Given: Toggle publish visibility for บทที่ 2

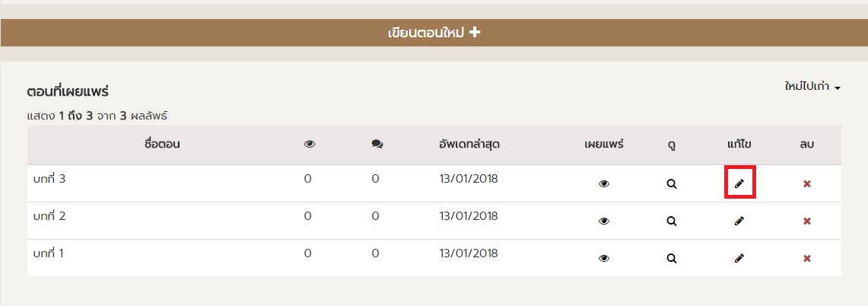Looking at the screenshot, I should coord(604,221).
